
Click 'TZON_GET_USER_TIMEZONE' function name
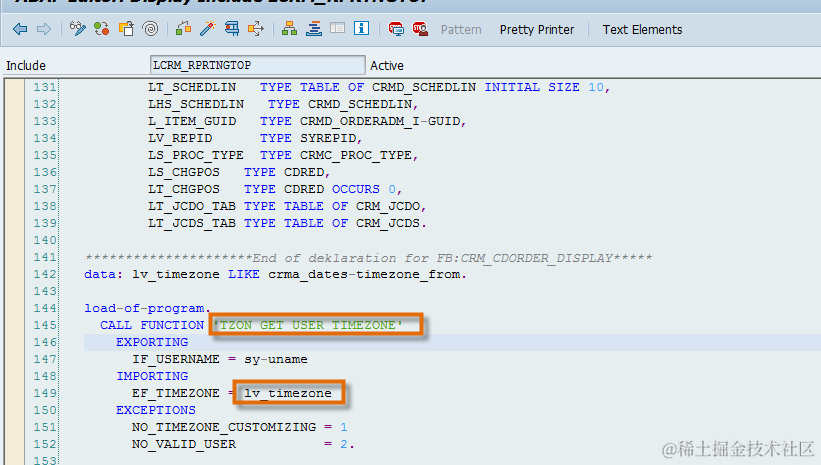pyautogui.click(x=308, y=325)
